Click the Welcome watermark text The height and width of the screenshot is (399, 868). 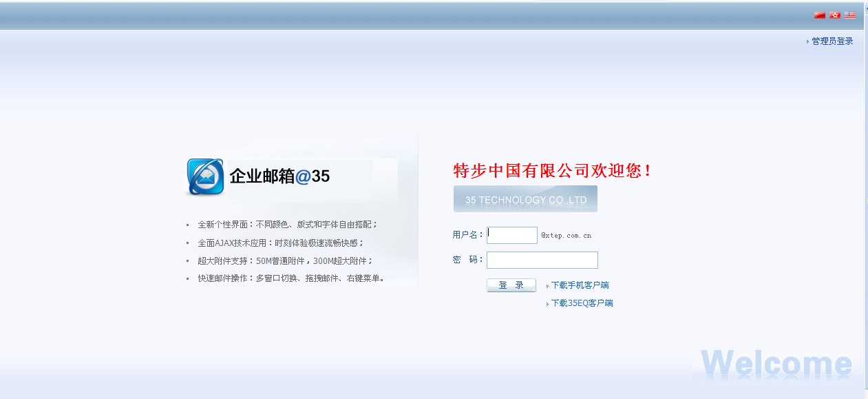click(x=776, y=365)
